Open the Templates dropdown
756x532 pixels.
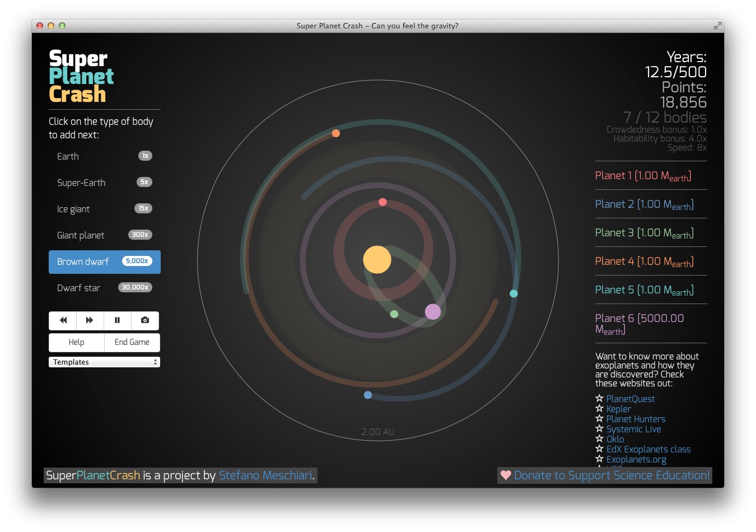104,362
